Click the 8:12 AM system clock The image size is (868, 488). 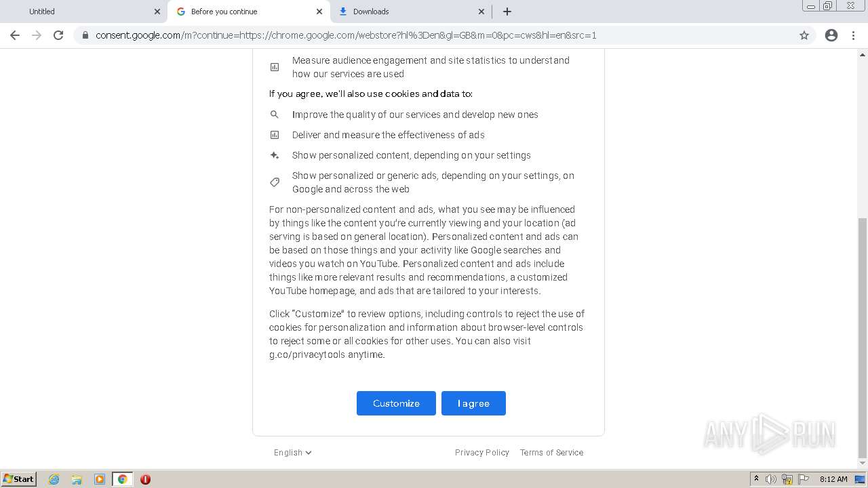click(x=833, y=479)
